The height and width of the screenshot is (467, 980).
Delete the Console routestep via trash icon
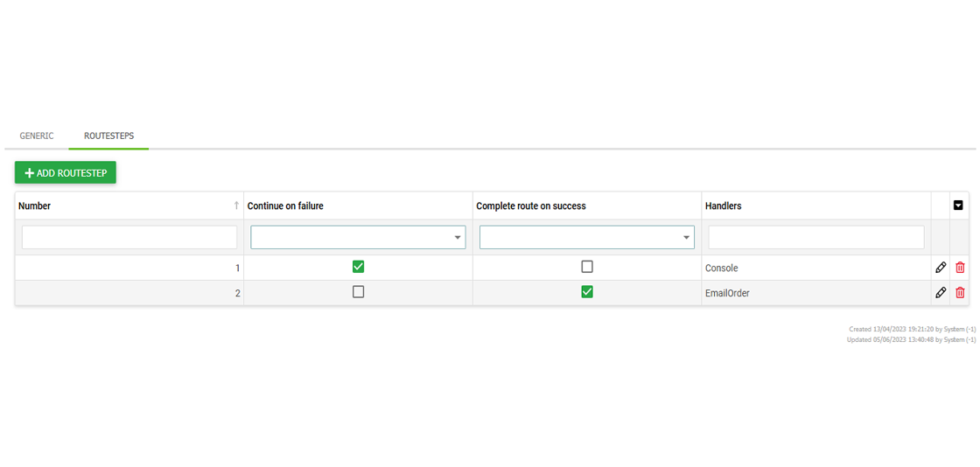960,268
